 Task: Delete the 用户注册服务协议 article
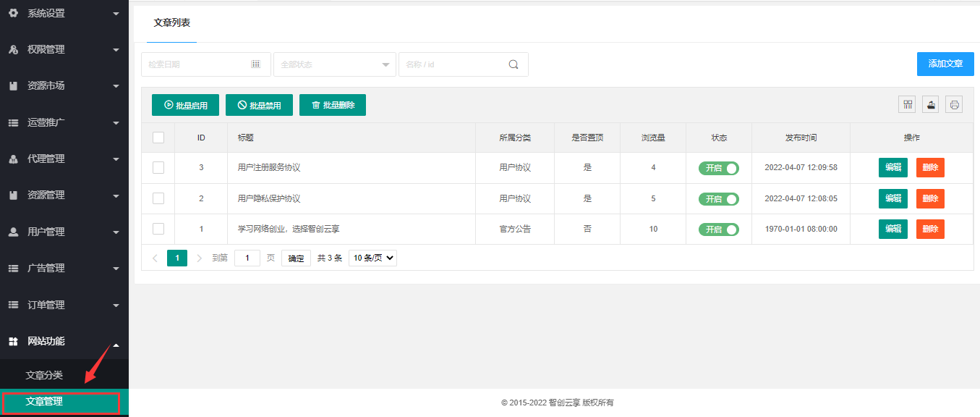pyautogui.click(x=930, y=167)
